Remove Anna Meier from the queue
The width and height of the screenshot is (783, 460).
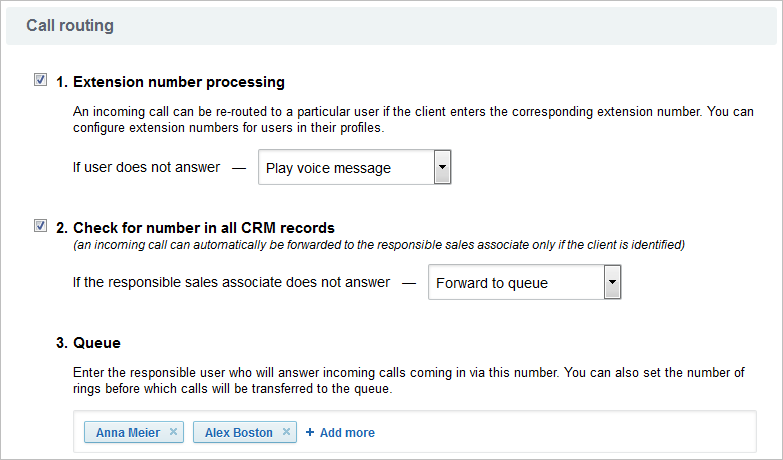[x=173, y=432]
